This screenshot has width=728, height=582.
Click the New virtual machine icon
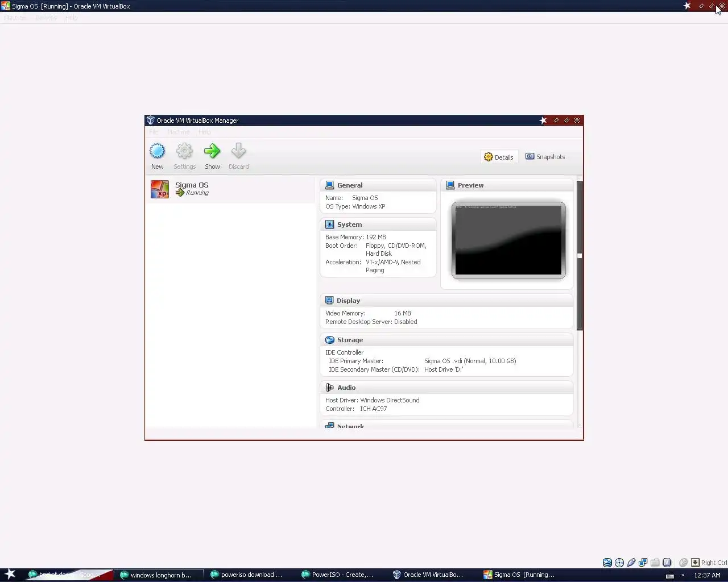[157, 151]
